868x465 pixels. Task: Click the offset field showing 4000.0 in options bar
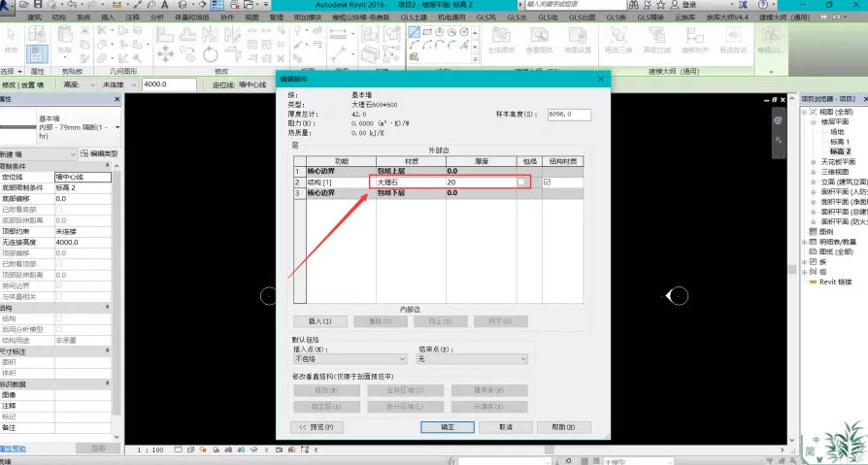pos(169,84)
